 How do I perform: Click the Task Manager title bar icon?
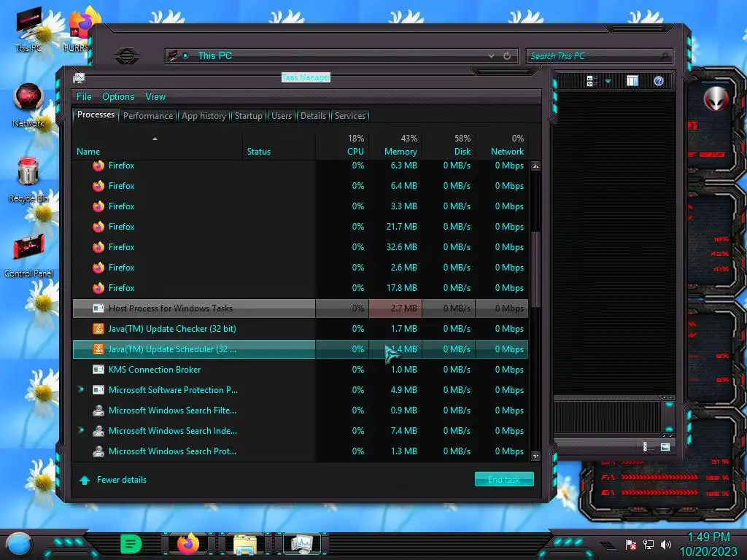pos(79,78)
